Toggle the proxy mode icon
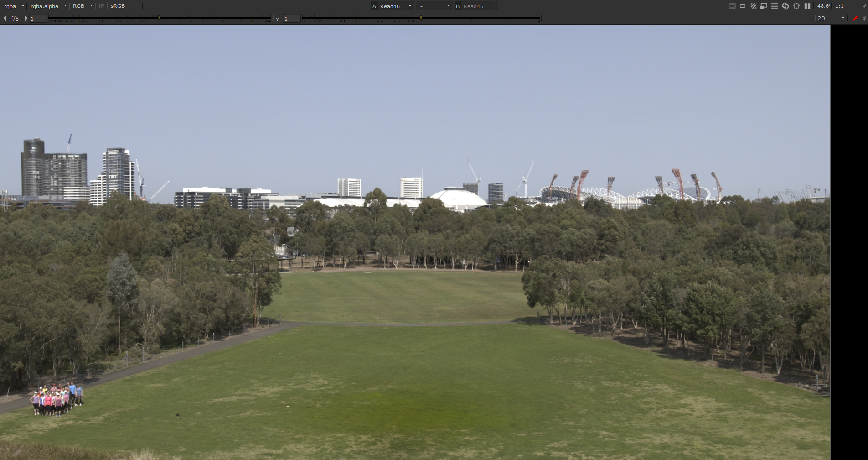 [x=764, y=6]
